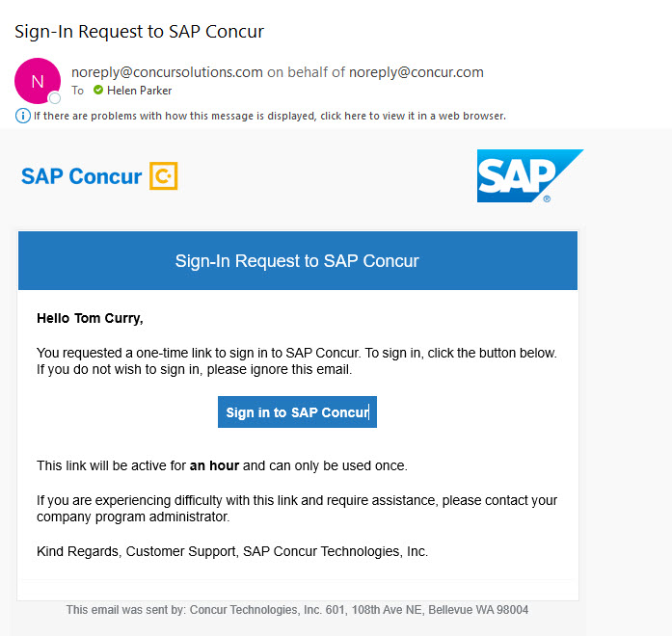
Task: Click the registered trademark symbol under SAP logo
Action: click(x=547, y=199)
